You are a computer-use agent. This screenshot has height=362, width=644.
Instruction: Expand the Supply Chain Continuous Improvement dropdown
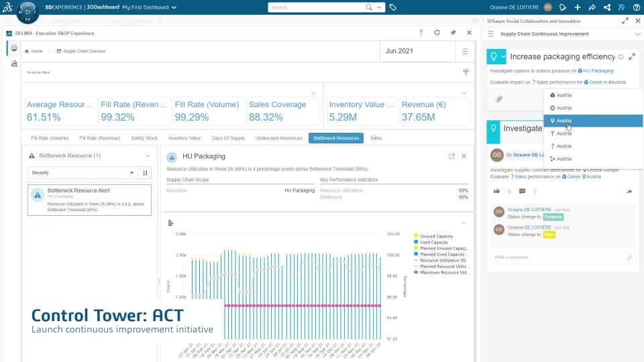pos(637,34)
